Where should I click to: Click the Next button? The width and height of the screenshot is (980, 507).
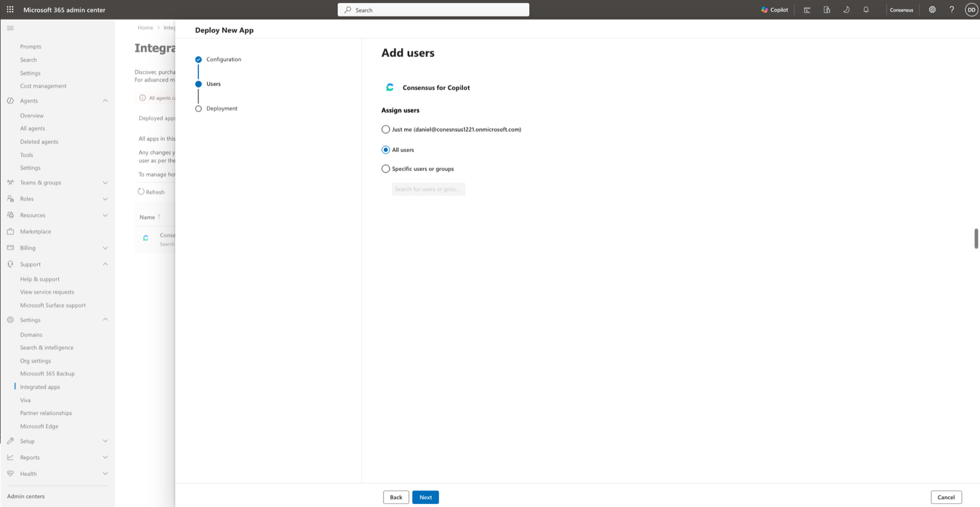tap(426, 497)
